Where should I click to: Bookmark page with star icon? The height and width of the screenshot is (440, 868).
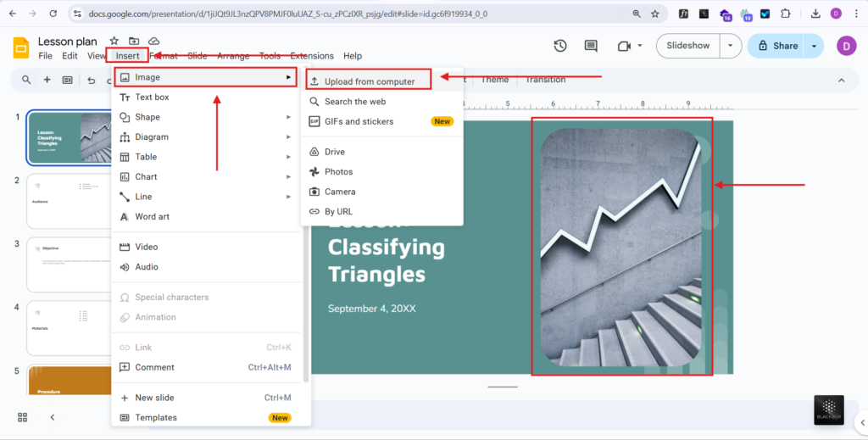point(655,14)
